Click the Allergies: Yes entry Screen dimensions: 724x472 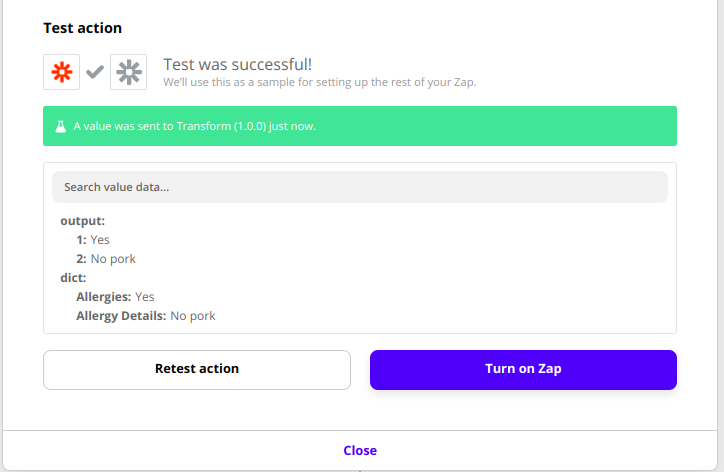pos(115,297)
